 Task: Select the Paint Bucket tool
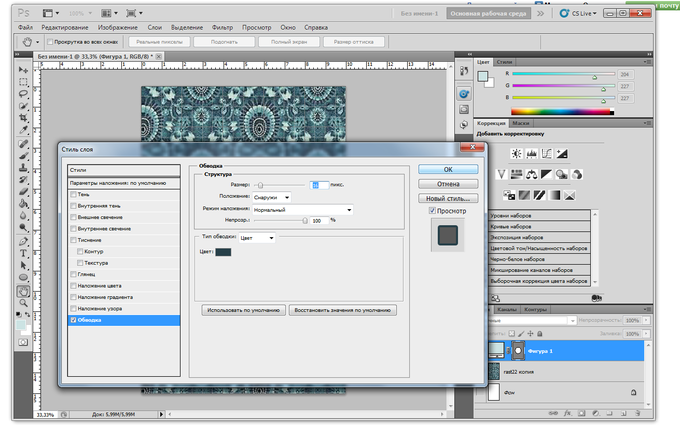click(x=23, y=203)
